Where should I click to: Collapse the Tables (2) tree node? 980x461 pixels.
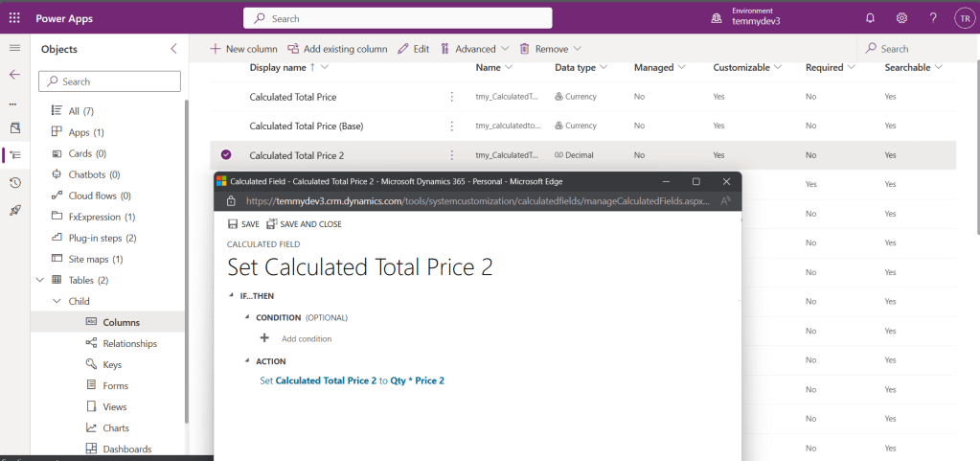40,280
